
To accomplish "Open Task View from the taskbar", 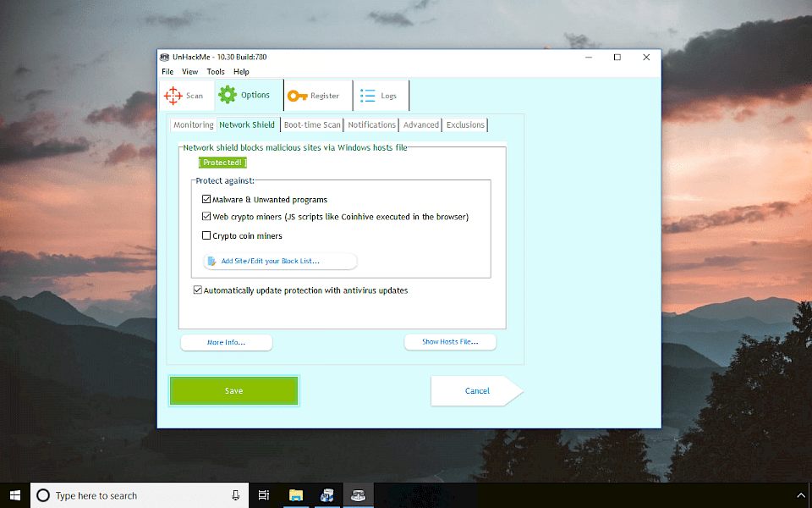I will (x=264, y=495).
